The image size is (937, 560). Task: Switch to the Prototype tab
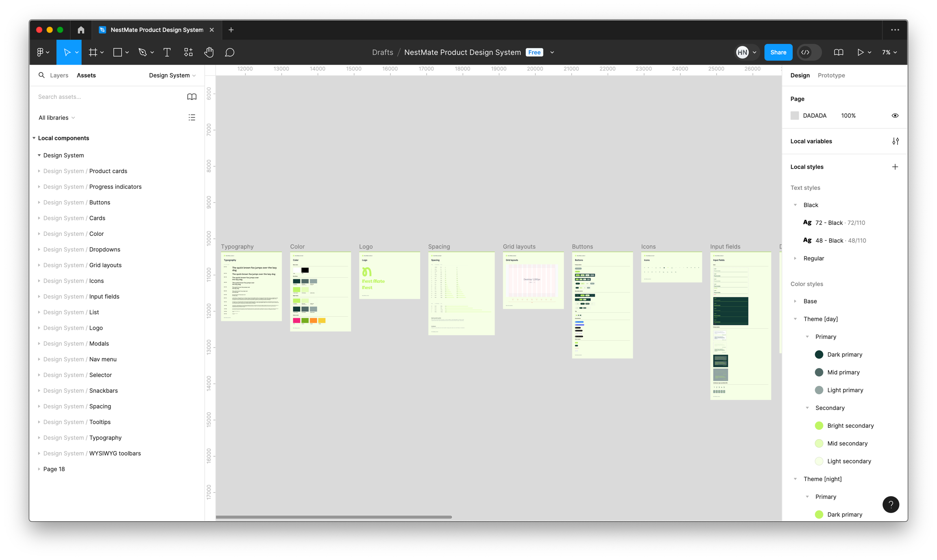coord(831,75)
